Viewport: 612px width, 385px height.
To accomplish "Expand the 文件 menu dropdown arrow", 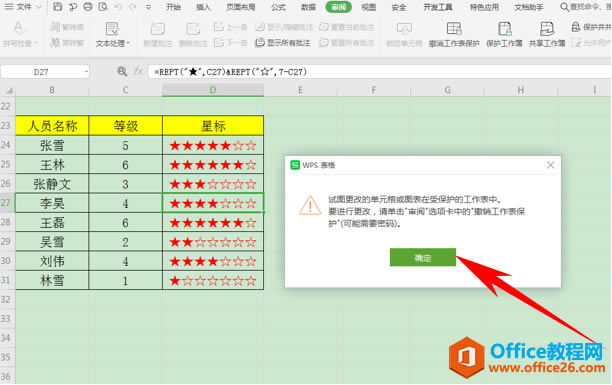I will coord(39,7).
